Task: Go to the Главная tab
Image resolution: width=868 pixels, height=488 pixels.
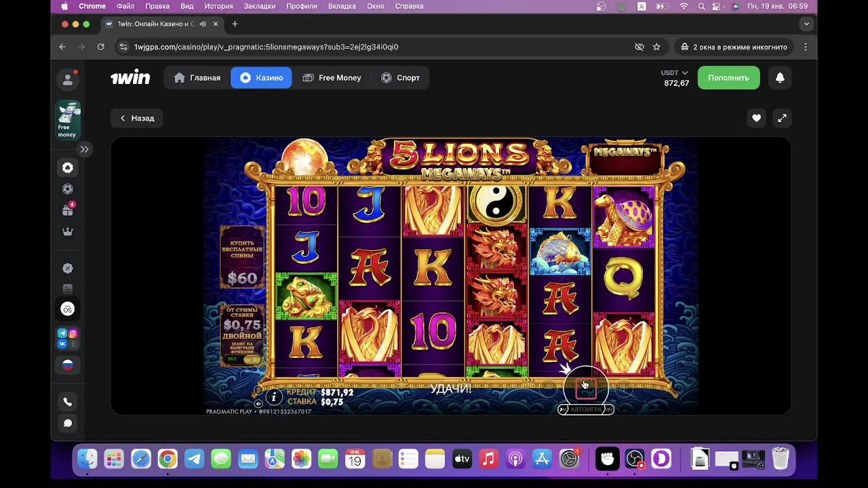Action: pos(197,78)
